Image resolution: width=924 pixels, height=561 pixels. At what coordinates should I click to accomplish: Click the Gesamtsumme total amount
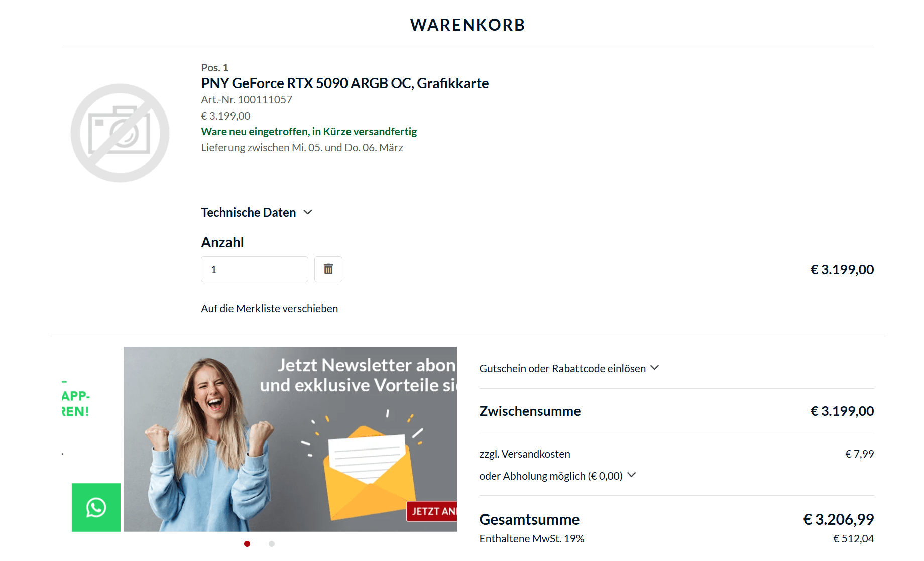pos(839,519)
